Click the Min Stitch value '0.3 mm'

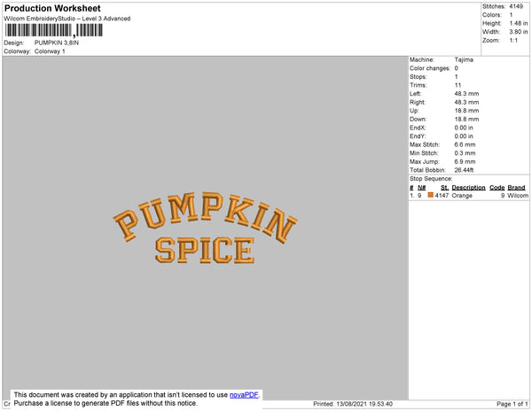pos(465,153)
